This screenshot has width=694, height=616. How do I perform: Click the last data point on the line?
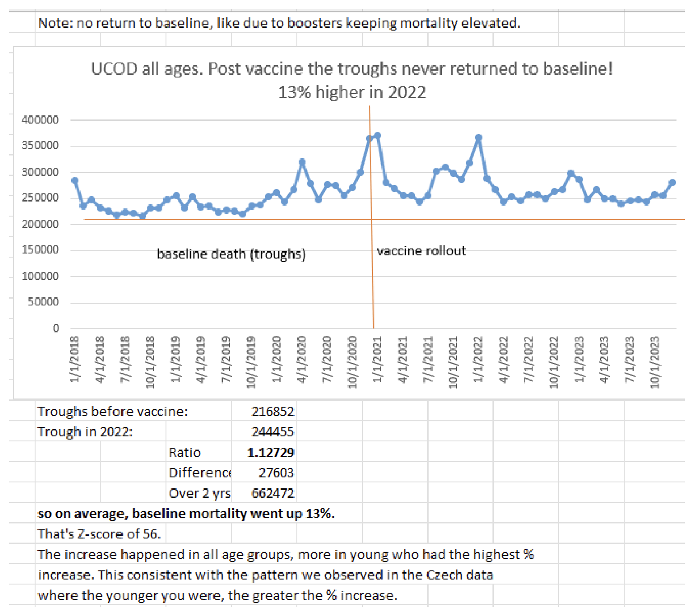tap(672, 182)
